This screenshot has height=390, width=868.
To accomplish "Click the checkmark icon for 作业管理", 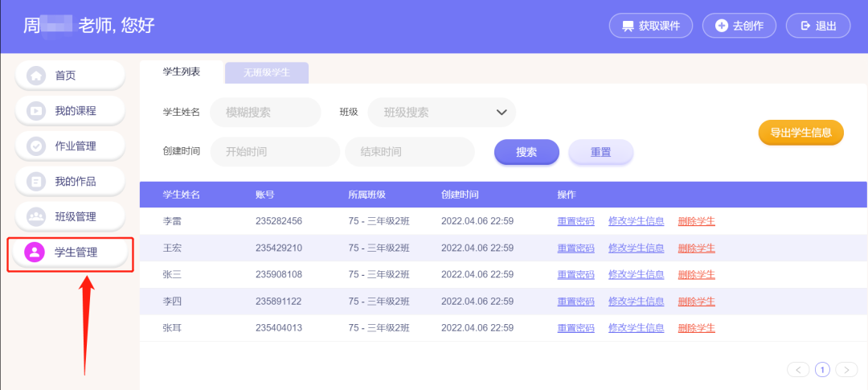I will [36, 146].
